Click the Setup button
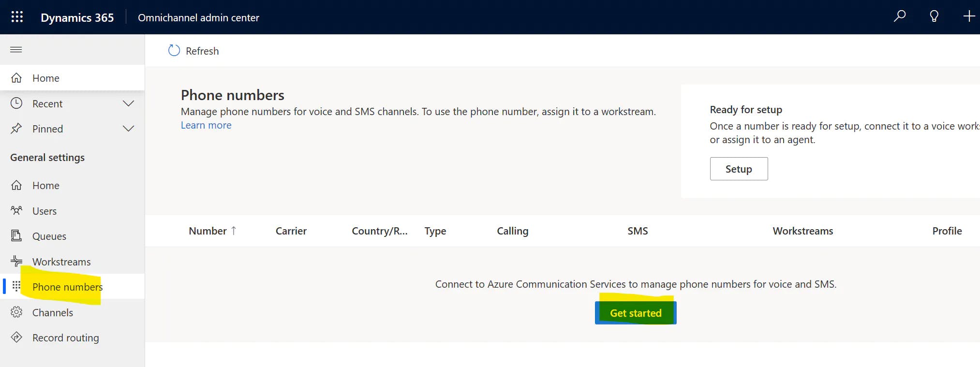980x367 pixels. click(x=739, y=169)
